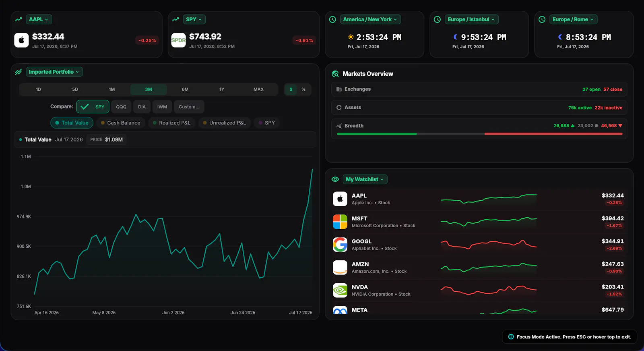Click the Markets Overview globe search icon

point(335,74)
